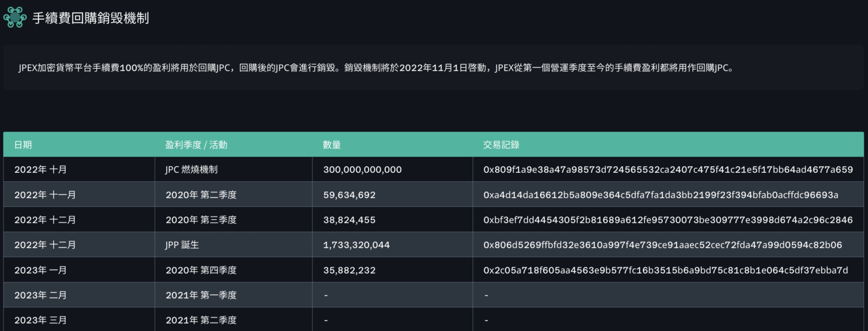Image resolution: width=868 pixels, height=331 pixels.
Task: Select the JPC 燃燒機制 activity cell
Action: [x=192, y=169]
